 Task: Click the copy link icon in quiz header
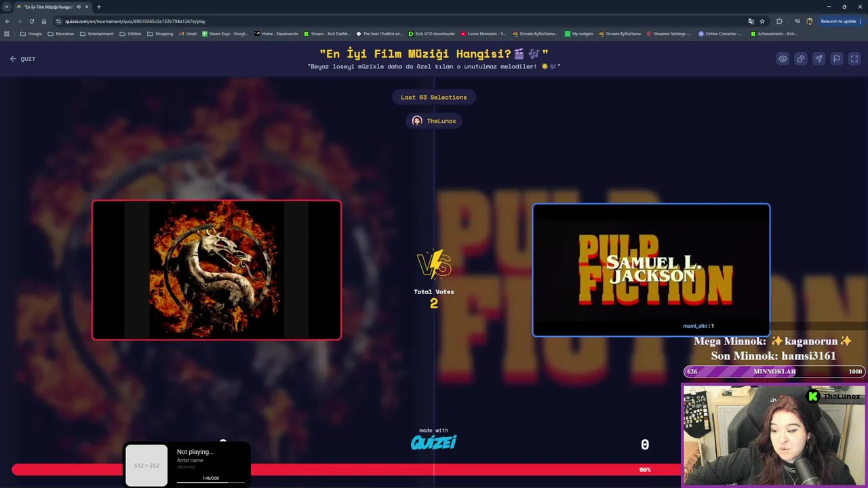click(801, 59)
